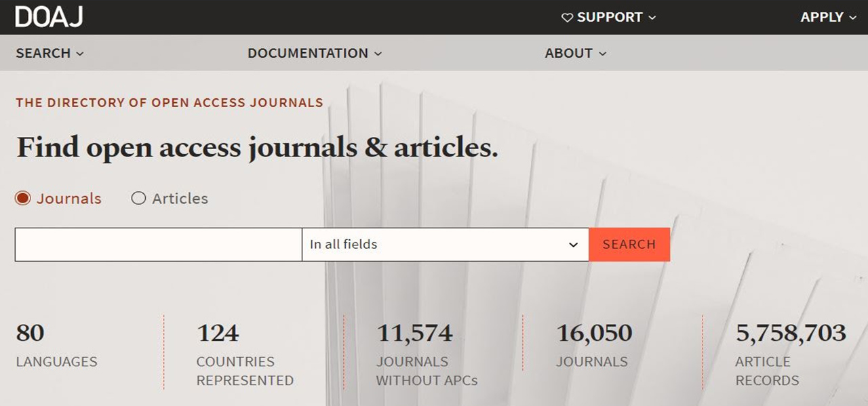Open the 'In all fields' dropdown
The image size is (868, 406).
pos(446,245)
